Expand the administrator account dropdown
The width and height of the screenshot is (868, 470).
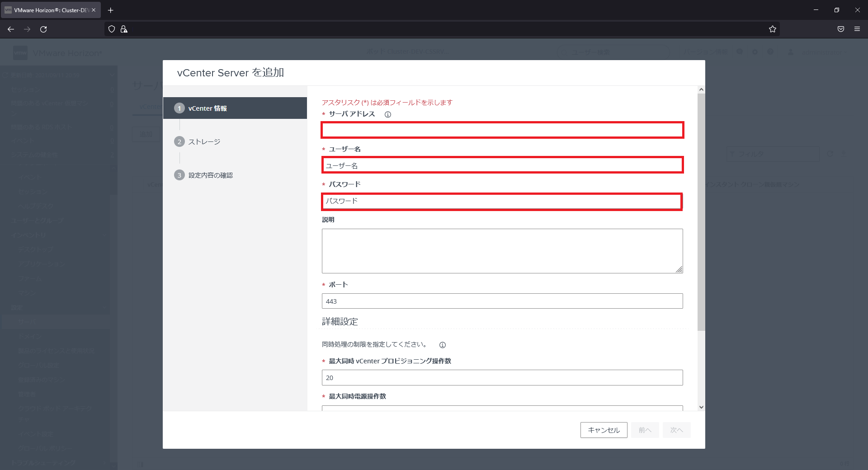tap(824, 52)
